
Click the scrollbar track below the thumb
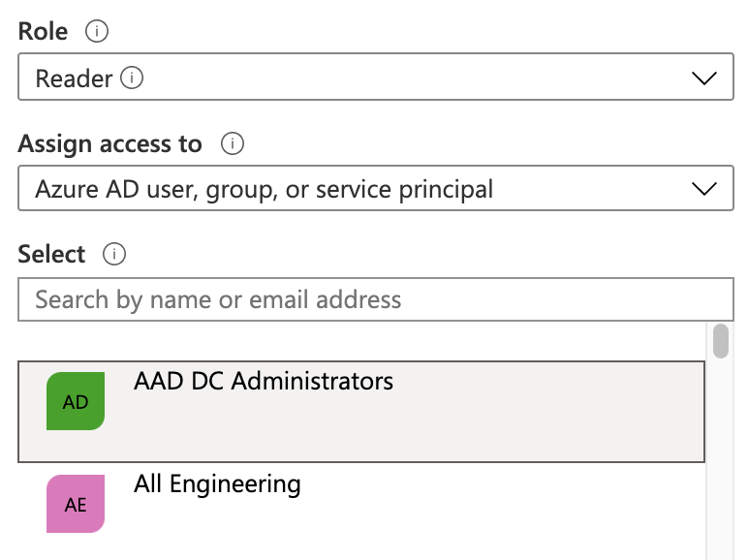tap(721, 455)
